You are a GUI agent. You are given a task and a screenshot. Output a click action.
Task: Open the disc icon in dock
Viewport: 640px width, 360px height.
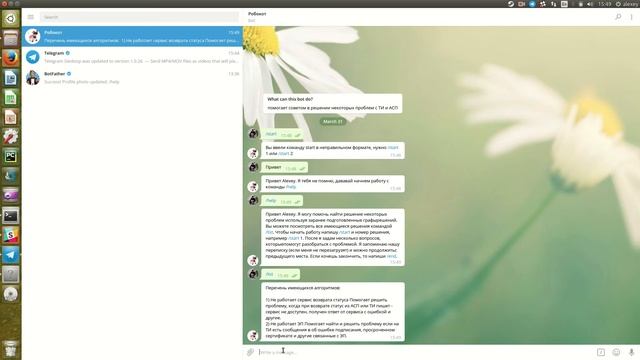point(11,294)
